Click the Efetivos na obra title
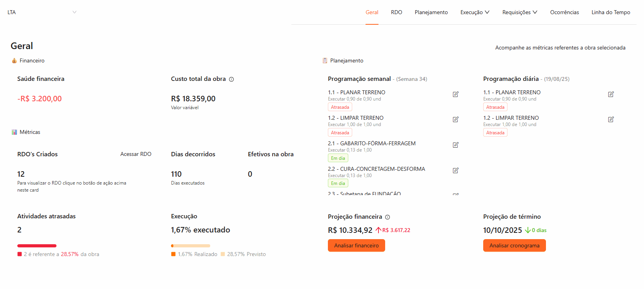The height and width of the screenshot is (289, 644). pos(271,154)
